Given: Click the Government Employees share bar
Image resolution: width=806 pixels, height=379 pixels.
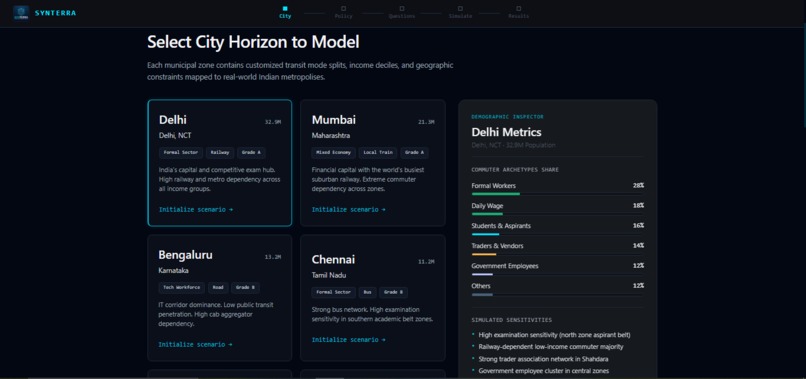Looking at the screenshot, I should click(558, 274).
